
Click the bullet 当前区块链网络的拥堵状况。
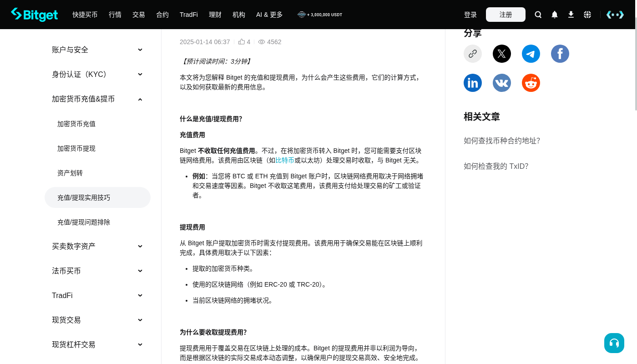[x=233, y=300]
